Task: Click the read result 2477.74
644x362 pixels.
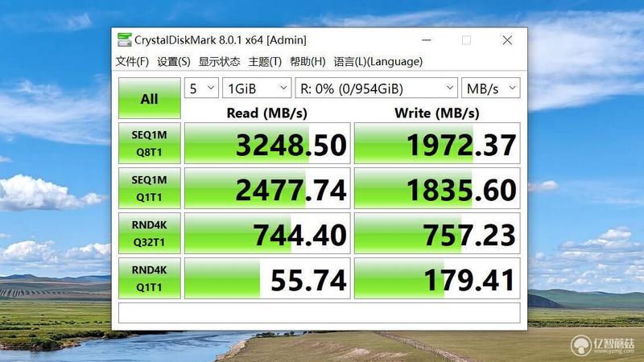Action: (x=267, y=188)
